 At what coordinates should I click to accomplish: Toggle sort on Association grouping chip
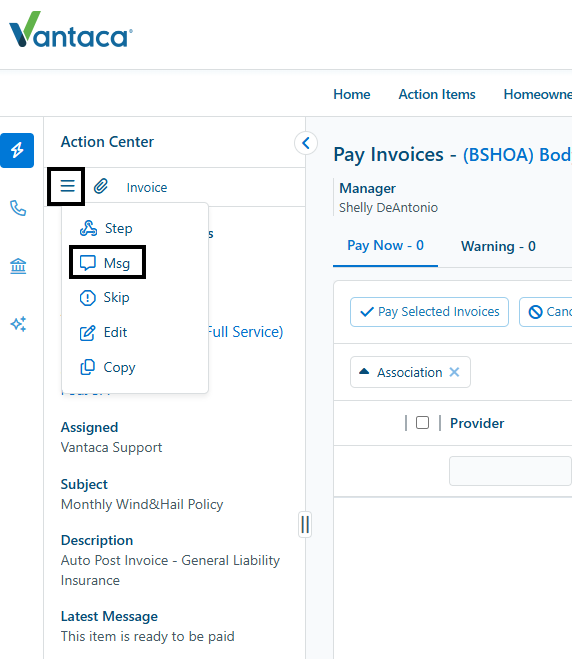click(364, 372)
